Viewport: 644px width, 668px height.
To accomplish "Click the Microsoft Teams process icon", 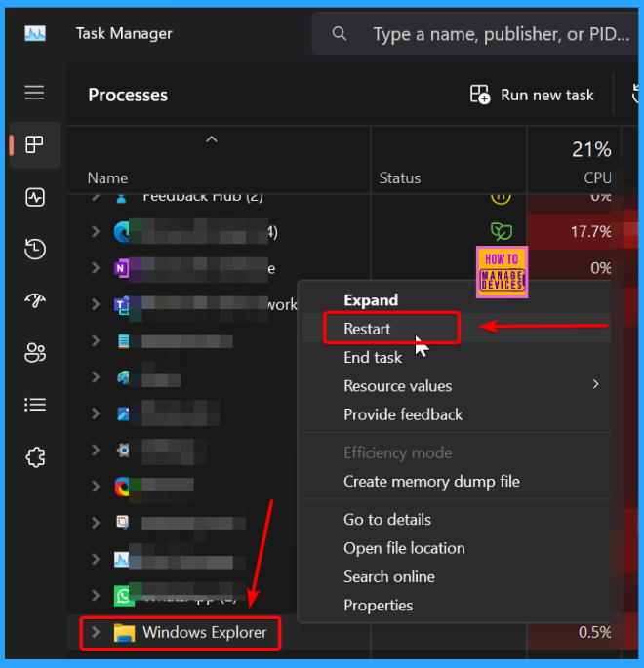I will tap(121, 305).
